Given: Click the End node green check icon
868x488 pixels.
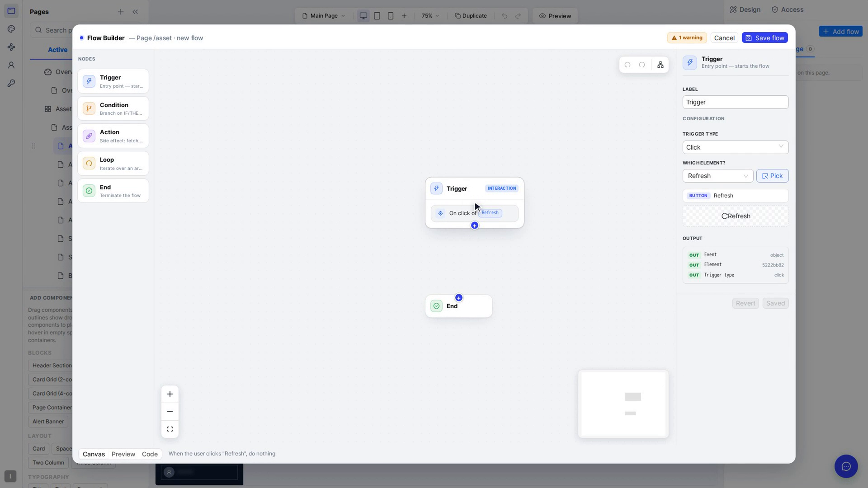Looking at the screenshot, I should (x=436, y=306).
